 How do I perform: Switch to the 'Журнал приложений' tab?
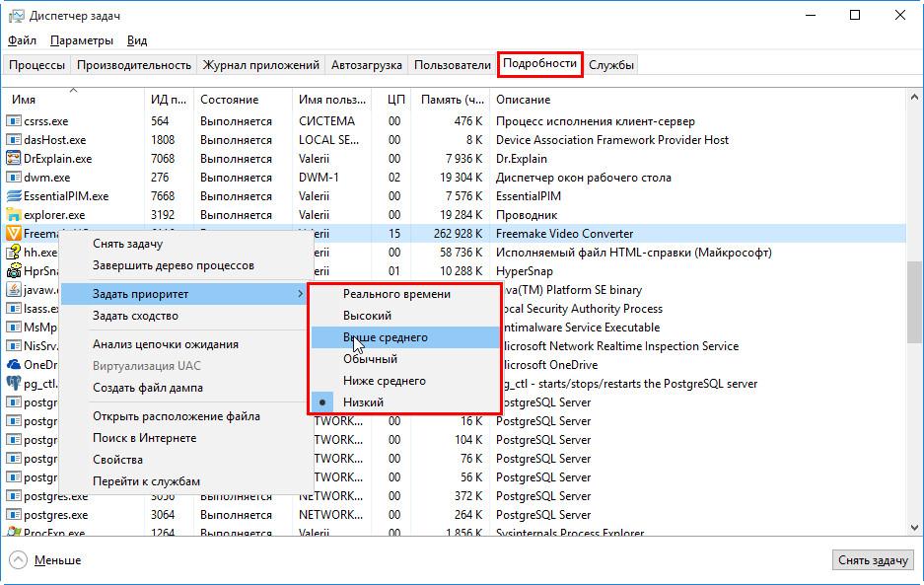pyautogui.click(x=261, y=65)
